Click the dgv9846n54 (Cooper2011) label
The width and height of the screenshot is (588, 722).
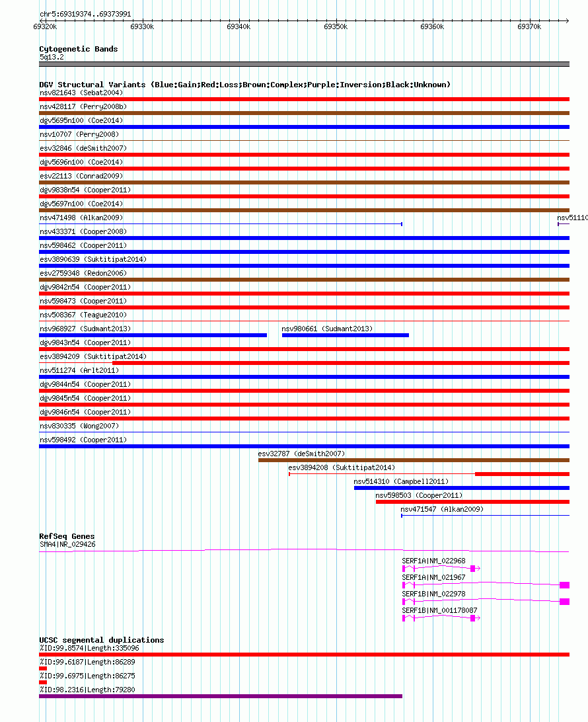85,412
